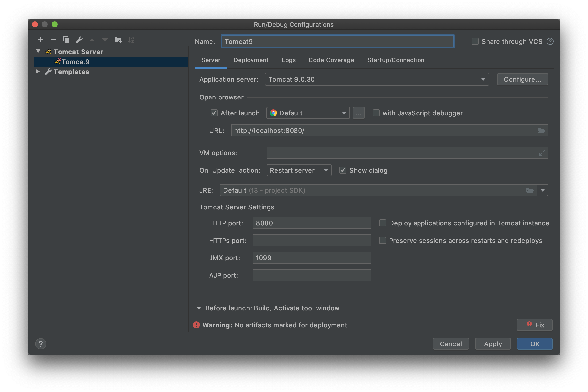The width and height of the screenshot is (588, 392).
Task: Click the Configure... button
Action: [x=522, y=79]
